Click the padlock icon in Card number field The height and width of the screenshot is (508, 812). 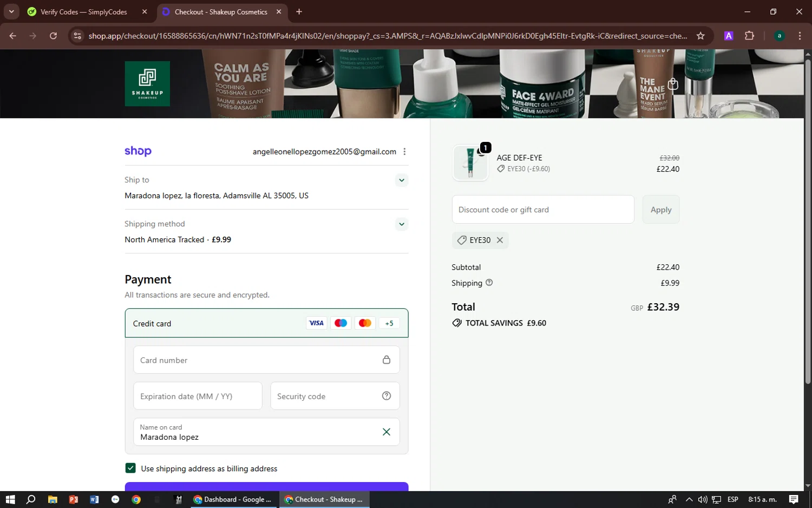click(x=387, y=360)
